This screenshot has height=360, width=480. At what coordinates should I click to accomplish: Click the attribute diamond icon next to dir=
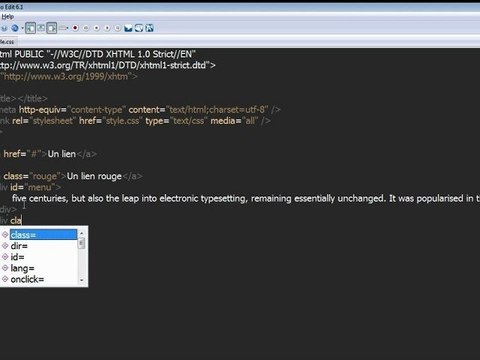5,246
